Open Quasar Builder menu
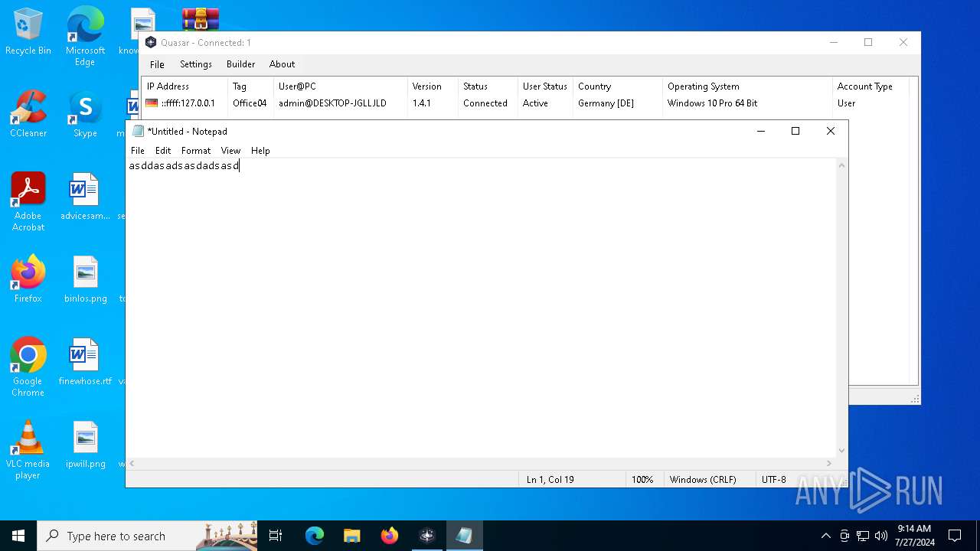Screen dimensions: 980x551 (x=240, y=64)
